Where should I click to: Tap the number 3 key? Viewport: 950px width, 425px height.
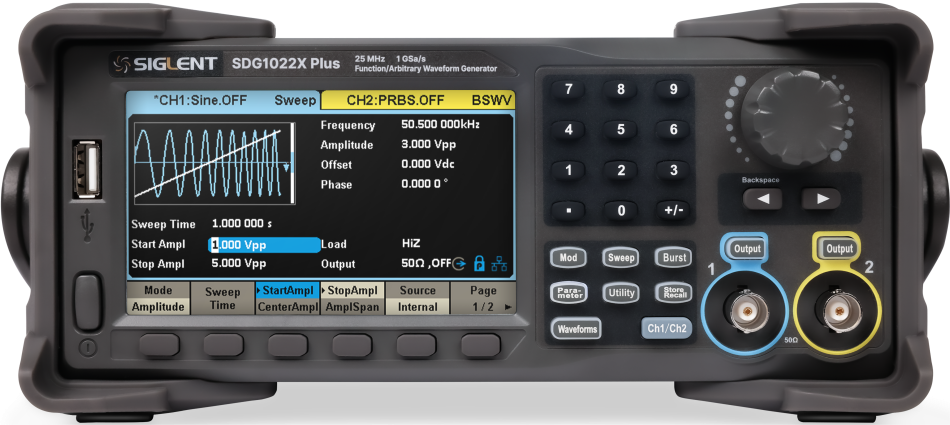pos(673,170)
